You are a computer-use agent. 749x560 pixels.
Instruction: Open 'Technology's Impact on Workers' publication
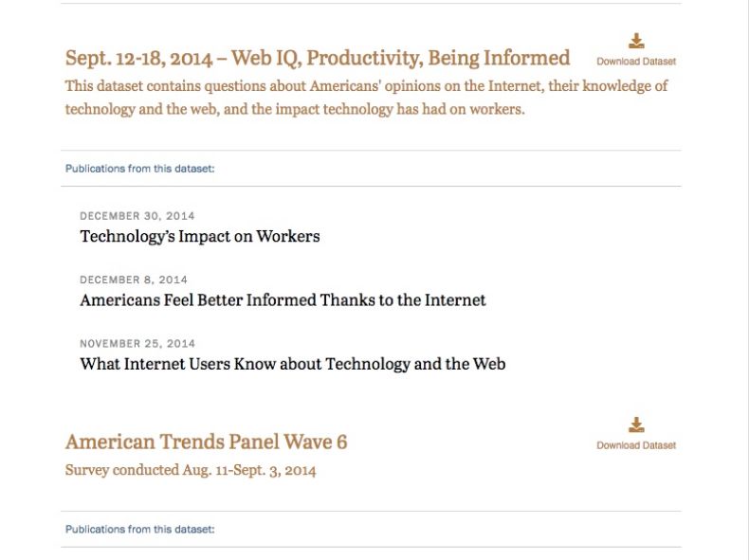pyautogui.click(x=200, y=236)
